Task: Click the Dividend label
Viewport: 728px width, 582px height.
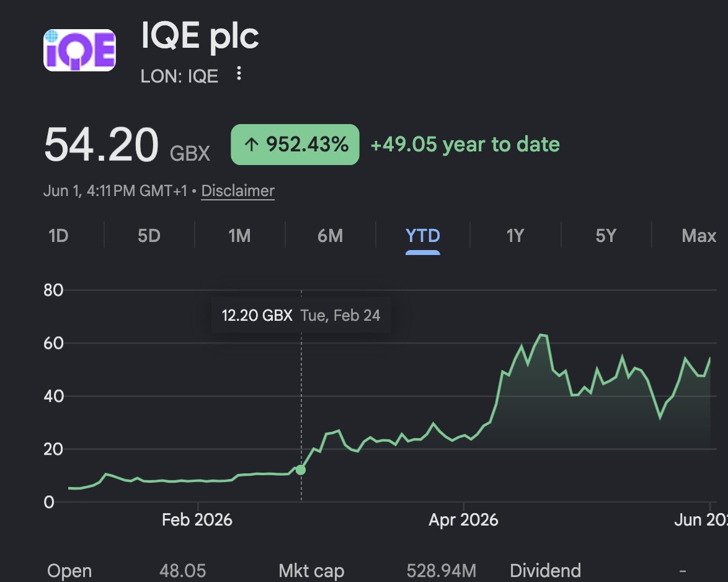Action: [545, 570]
